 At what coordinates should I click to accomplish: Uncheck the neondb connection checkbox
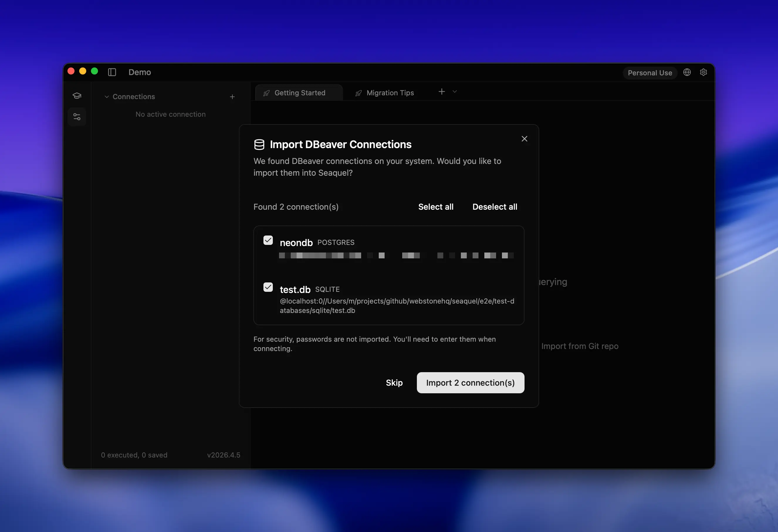point(268,240)
